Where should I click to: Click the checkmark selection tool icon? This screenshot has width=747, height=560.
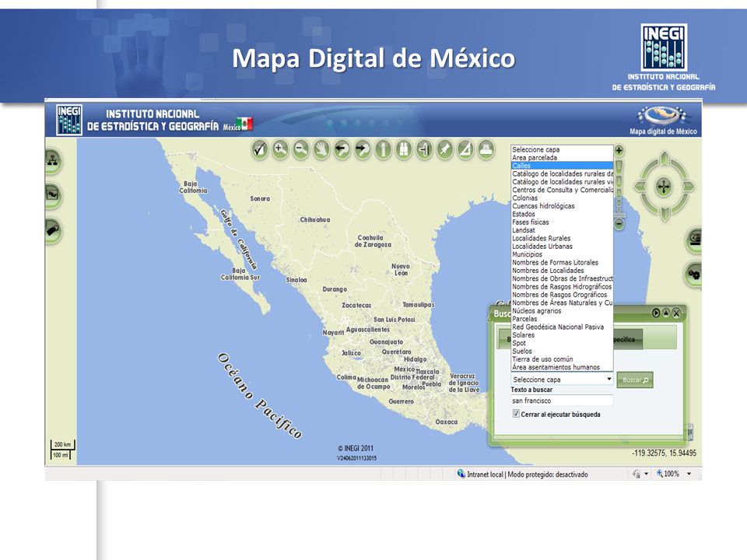pos(260,149)
